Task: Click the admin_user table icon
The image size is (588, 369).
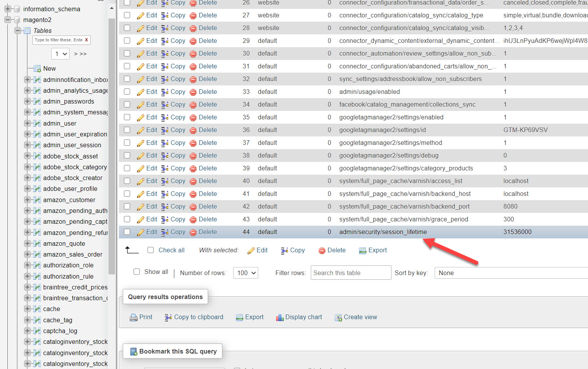Action: click(37, 124)
